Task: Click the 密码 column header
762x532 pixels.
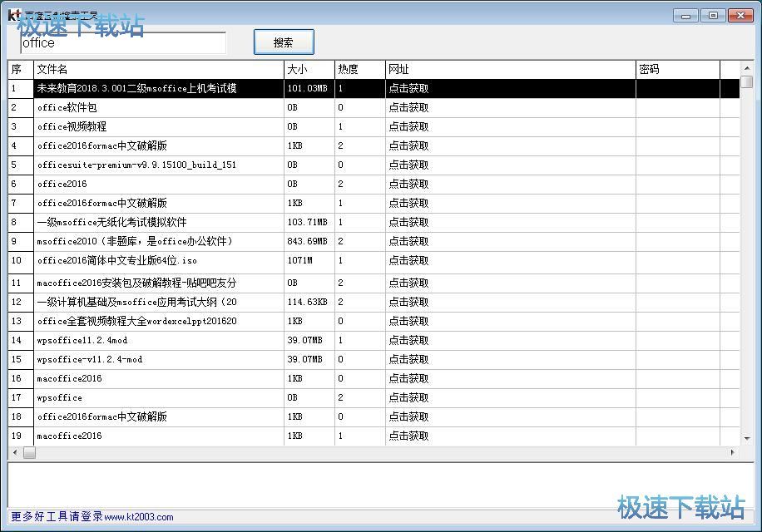Action: coord(676,69)
